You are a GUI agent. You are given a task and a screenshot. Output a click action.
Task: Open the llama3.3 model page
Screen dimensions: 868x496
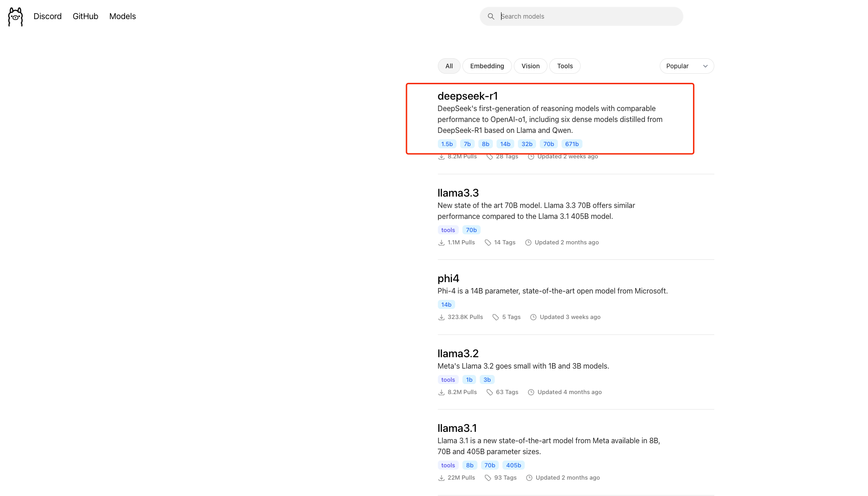pyautogui.click(x=458, y=193)
